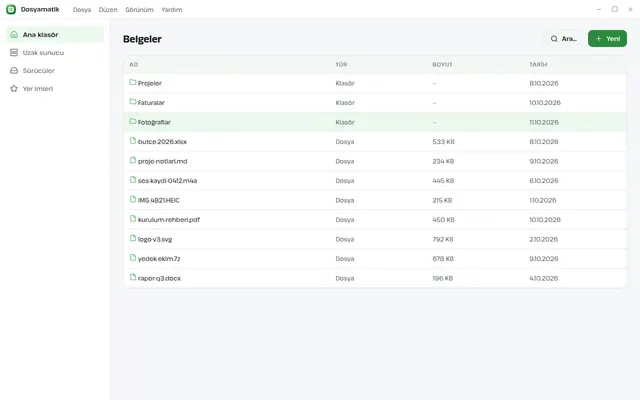Image resolution: width=640 pixels, height=400 pixels.
Task: Select the Projeler folder name
Action: 150,83
